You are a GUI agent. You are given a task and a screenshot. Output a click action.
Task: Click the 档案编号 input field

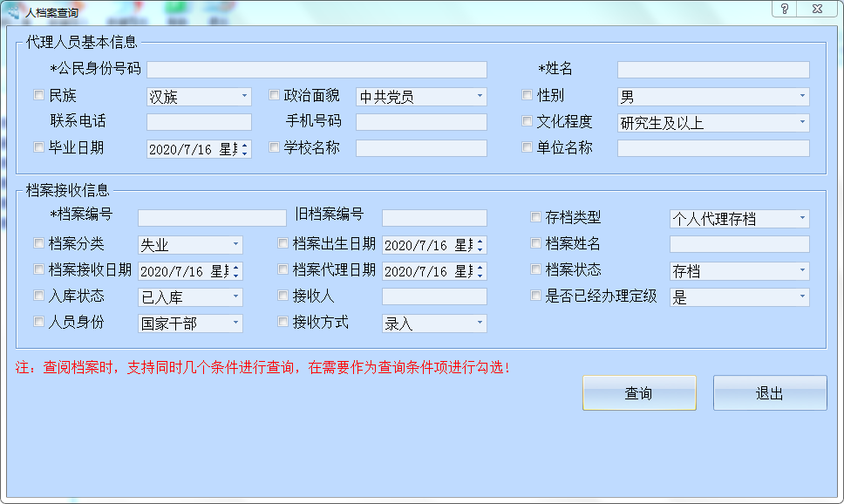pos(212,218)
